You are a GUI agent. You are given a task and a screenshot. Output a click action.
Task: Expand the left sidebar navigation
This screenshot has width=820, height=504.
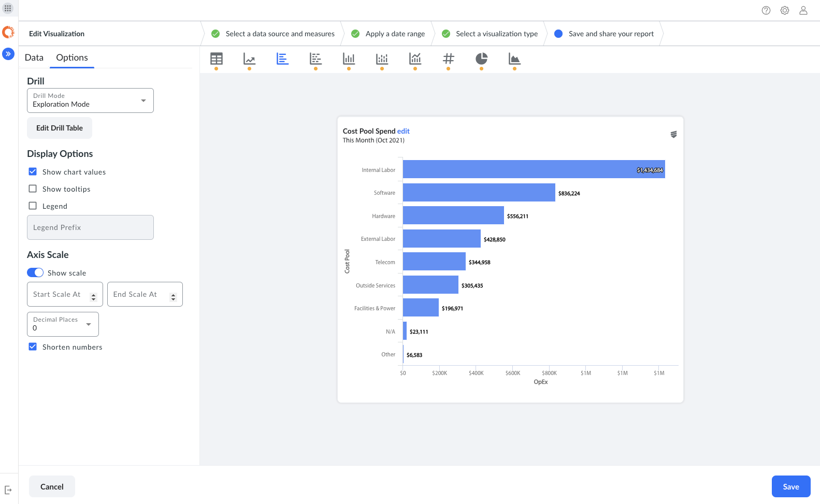(x=8, y=54)
